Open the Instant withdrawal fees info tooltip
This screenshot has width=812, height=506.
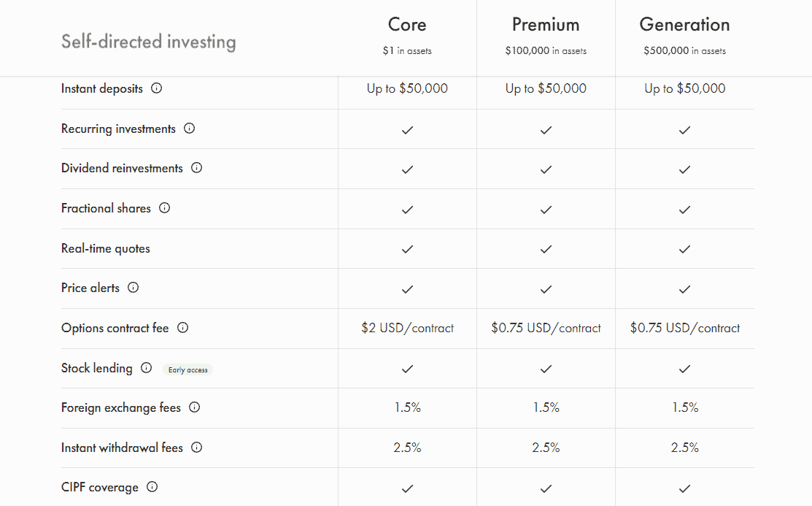[x=196, y=447]
